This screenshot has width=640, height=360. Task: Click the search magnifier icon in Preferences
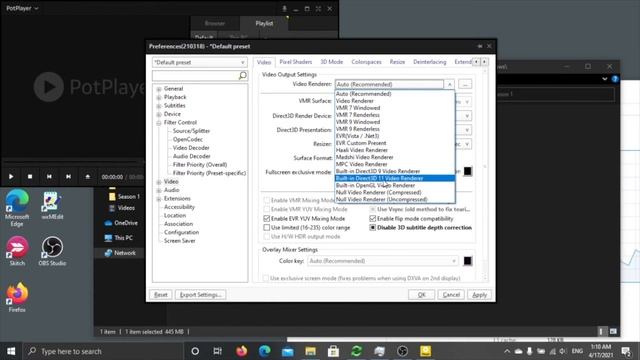pos(242,76)
